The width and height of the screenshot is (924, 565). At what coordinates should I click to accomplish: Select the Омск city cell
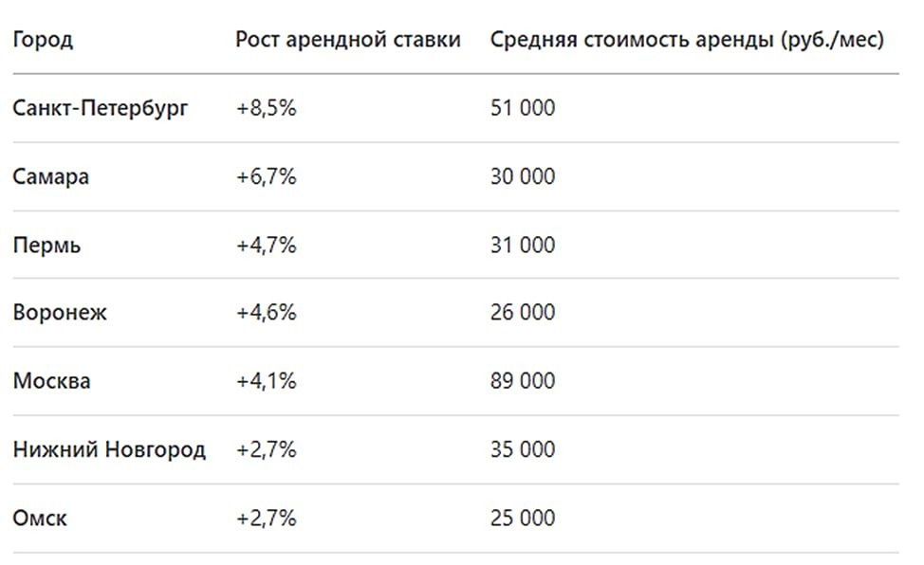click(x=40, y=519)
